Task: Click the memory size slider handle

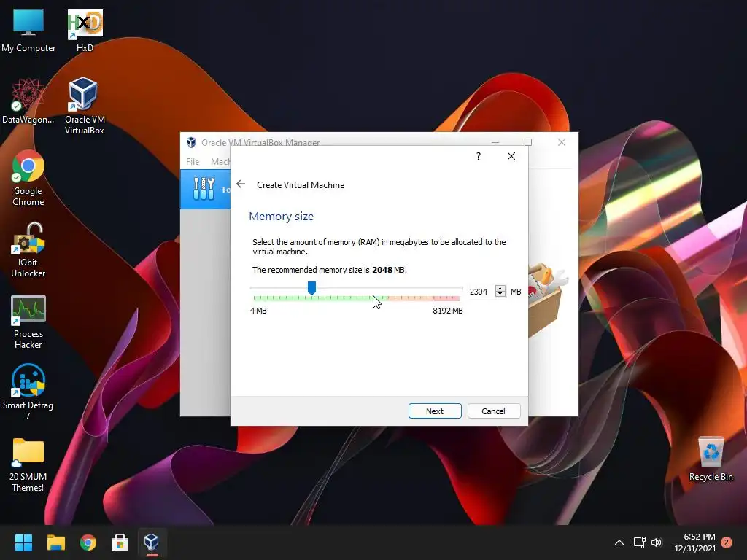Action: pyautogui.click(x=311, y=287)
